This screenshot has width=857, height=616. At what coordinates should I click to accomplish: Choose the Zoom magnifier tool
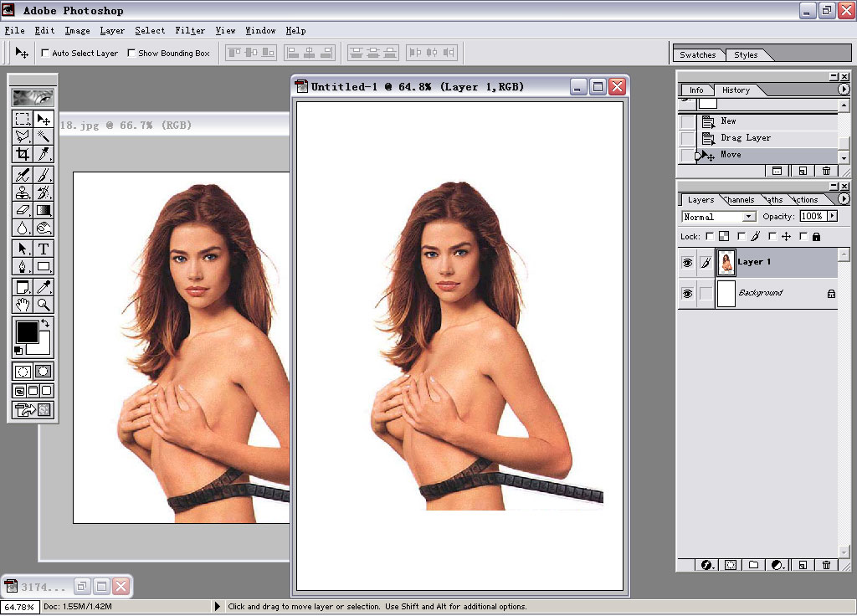44,305
